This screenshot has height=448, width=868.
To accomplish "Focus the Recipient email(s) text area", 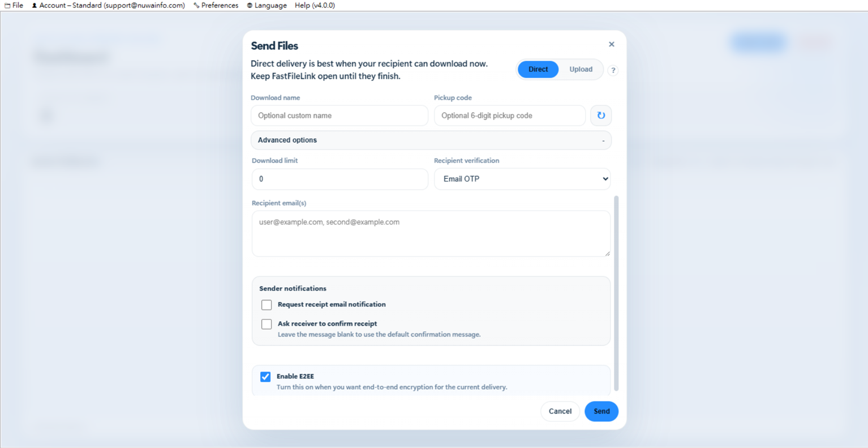I will (431, 233).
